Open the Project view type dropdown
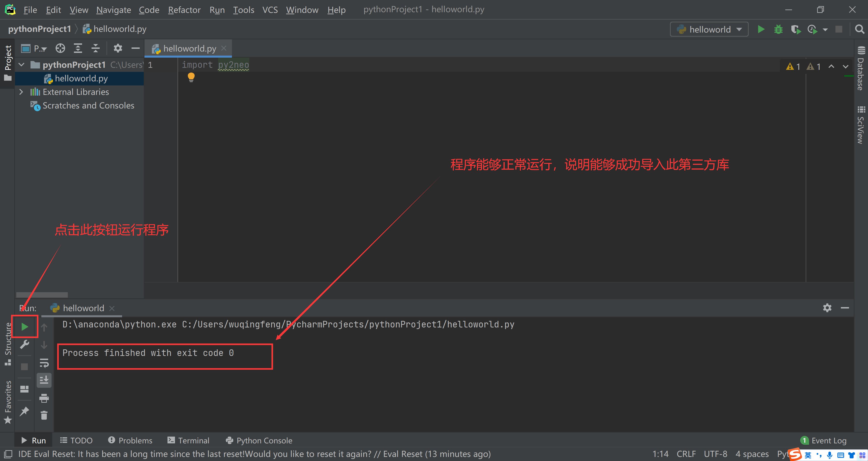The height and width of the screenshot is (461, 868). [x=34, y=48]
